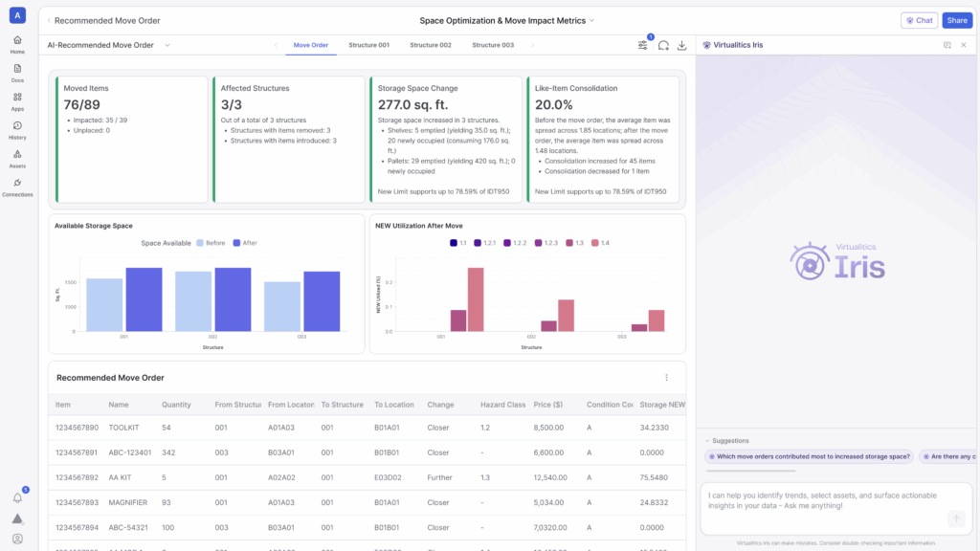Open Docs in the sidebar
This screenshot has height=551, width=980.
(17, 73)
